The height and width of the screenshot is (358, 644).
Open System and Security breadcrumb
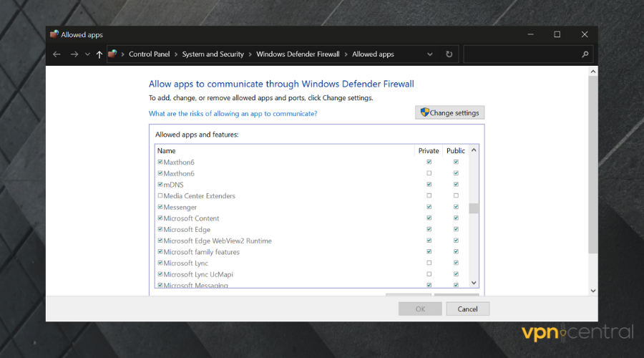[213, 54]
